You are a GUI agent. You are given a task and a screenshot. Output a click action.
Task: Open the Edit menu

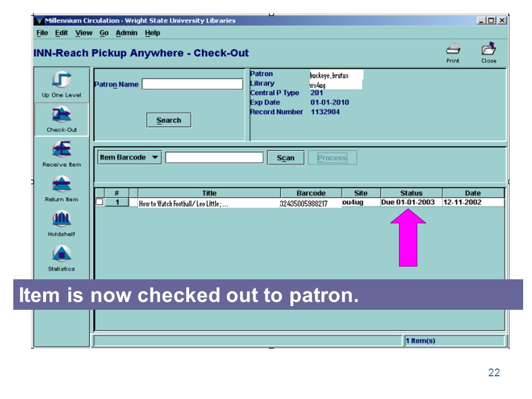coord(62,33)
